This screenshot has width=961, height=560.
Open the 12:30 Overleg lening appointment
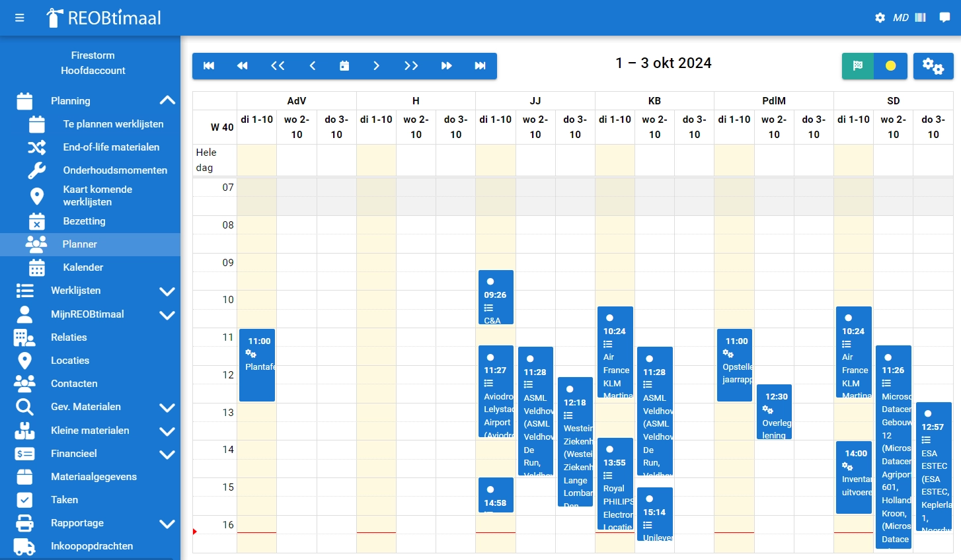coord(774,412)
